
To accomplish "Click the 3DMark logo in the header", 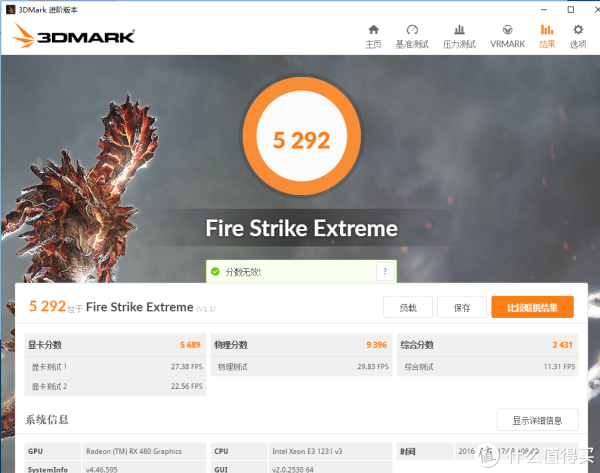I will click(x=73, y=36).
